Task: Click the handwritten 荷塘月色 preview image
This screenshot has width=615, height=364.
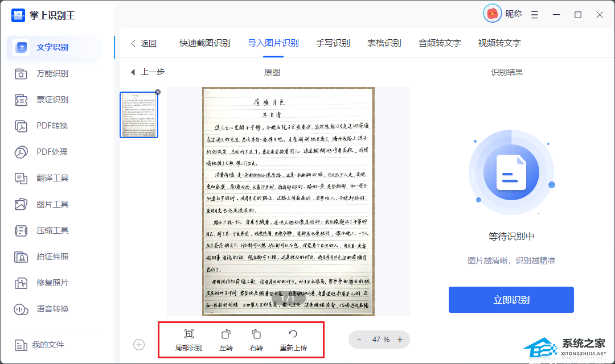Action: pyautogui.click(x=288, y=201)
